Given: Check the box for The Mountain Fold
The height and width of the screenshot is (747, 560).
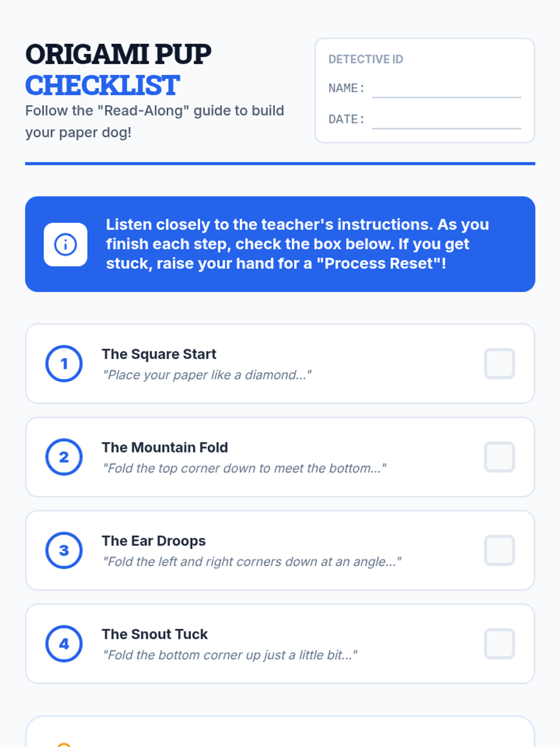Looking at the screenshot, I should [x=499, y=457].
